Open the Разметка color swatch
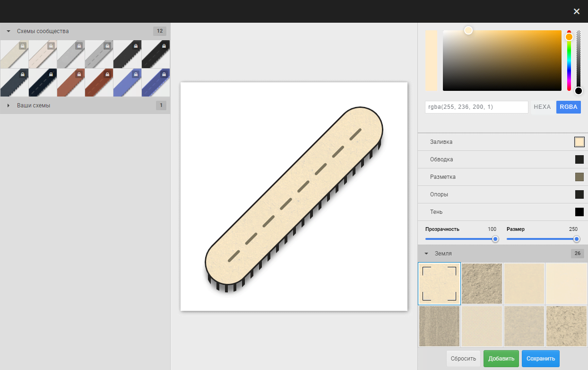Viewport: 588px width, 370px height. click(579, 177)
